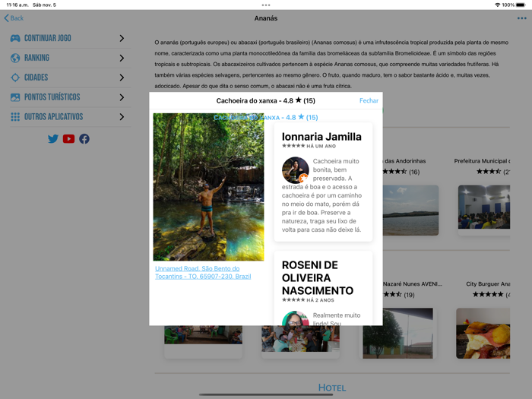Image resolution: width=532 pixels, height=399 pixels.
Task: Open the group dining photo thumbnail
Action: click(300, 338)
